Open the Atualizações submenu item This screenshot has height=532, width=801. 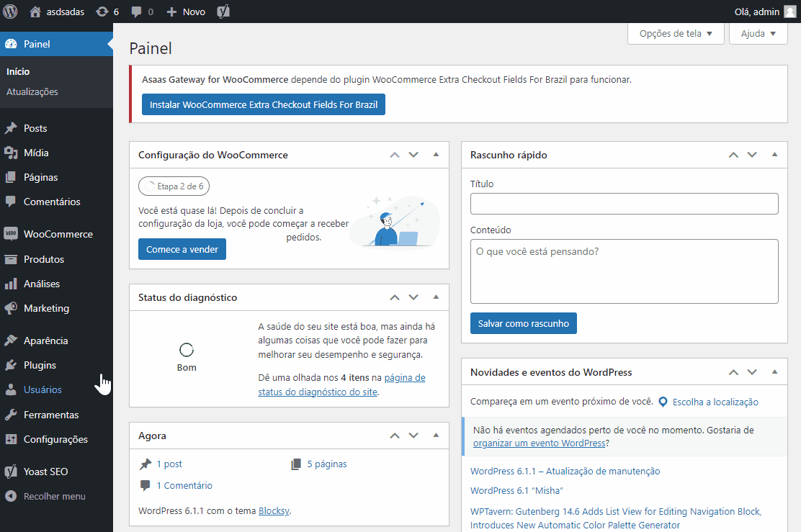pos(32,92)
